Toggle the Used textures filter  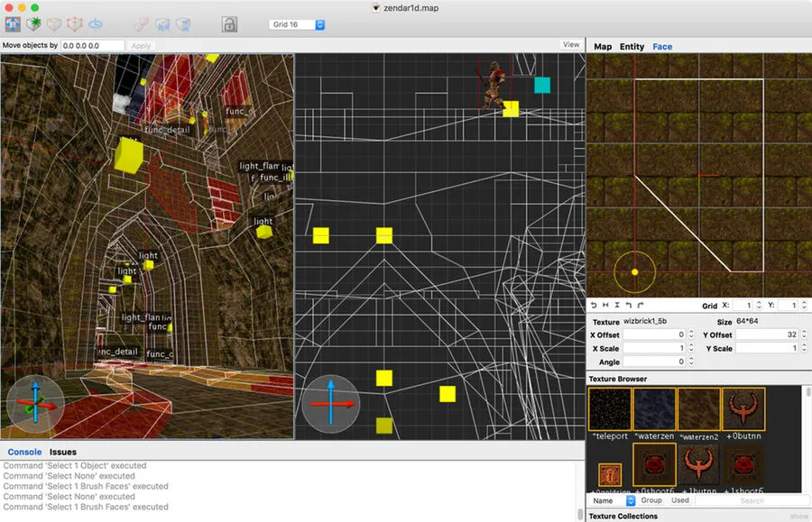coord(680,500)
